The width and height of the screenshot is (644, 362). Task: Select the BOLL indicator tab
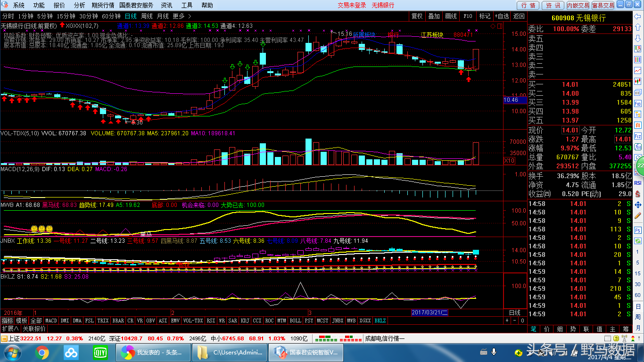295,321
